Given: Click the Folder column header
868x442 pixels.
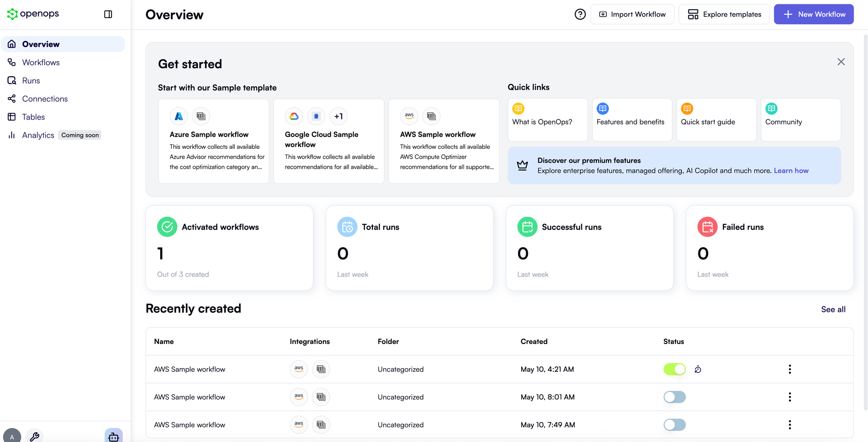Looking at the screenshot, I should tap(388, 341).
